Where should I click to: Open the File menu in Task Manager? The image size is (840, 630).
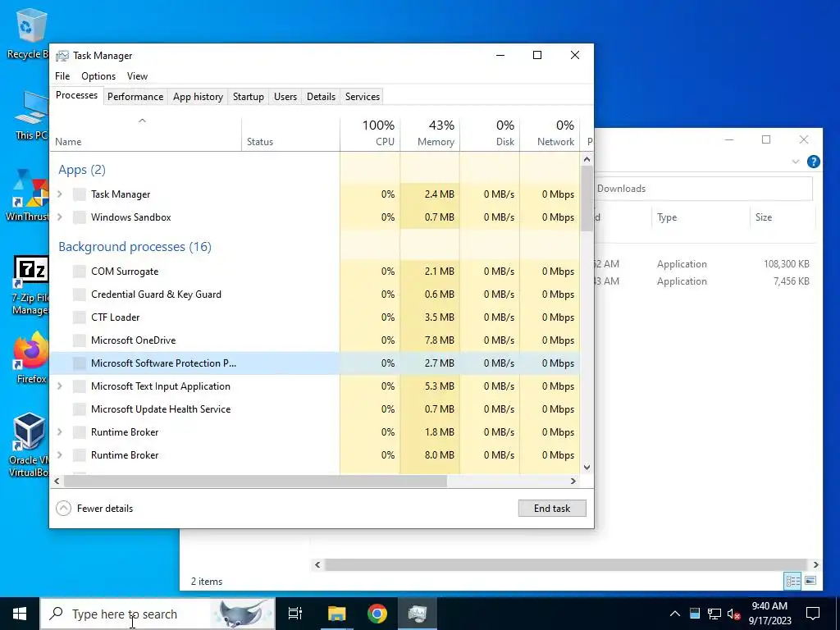point(62,76)
